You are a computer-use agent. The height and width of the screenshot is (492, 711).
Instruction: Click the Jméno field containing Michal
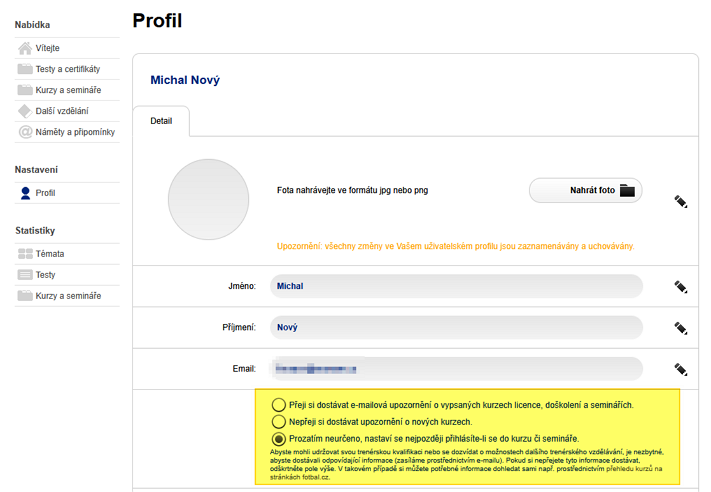(455, 286)
